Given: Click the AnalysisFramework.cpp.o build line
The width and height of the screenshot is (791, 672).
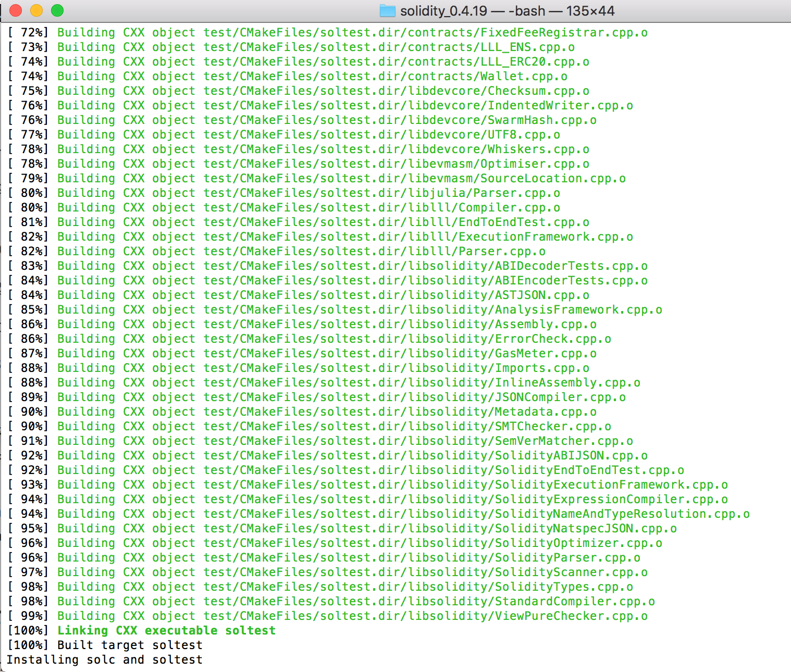Looking at the screenshot, I should [x=335, y=309].
